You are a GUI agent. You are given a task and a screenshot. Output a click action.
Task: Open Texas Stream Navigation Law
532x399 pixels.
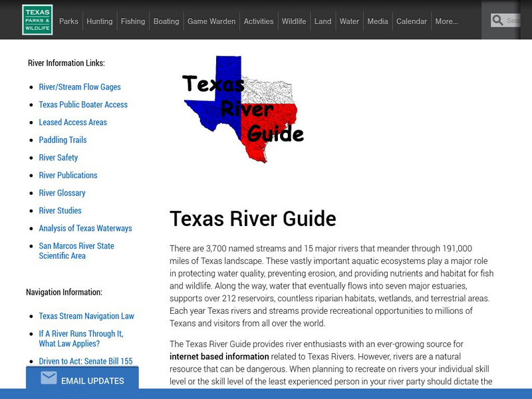click(x=86, y=316)
